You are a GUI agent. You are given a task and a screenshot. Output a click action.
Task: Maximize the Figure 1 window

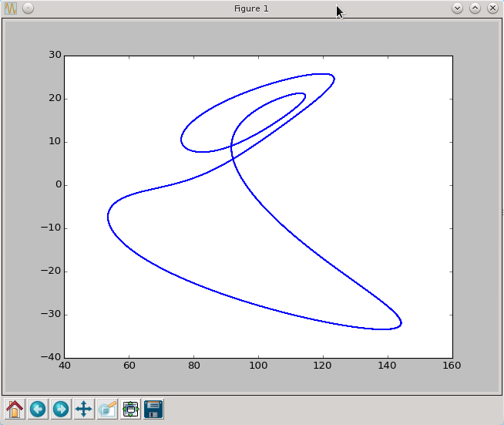(x=475, y=8)
